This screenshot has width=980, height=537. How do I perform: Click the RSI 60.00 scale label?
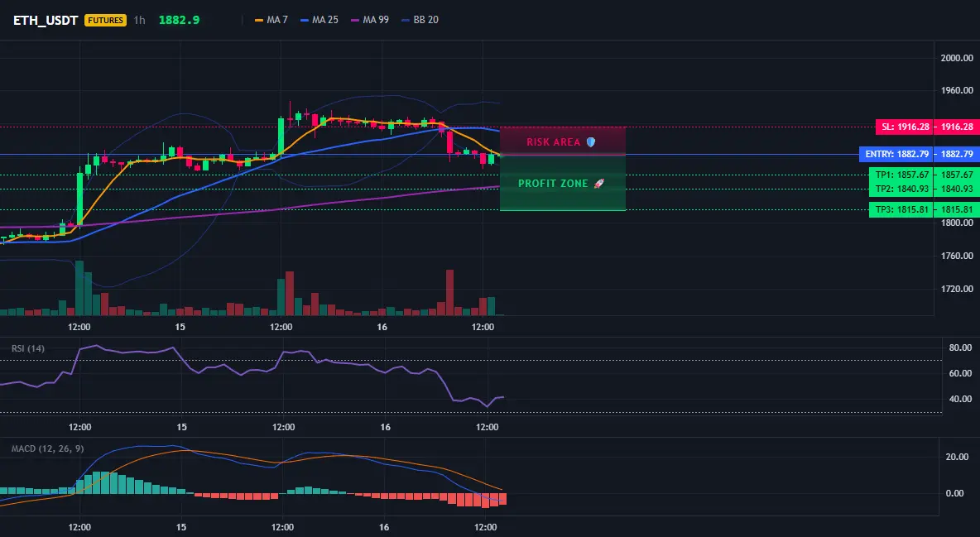coord(960,373)
